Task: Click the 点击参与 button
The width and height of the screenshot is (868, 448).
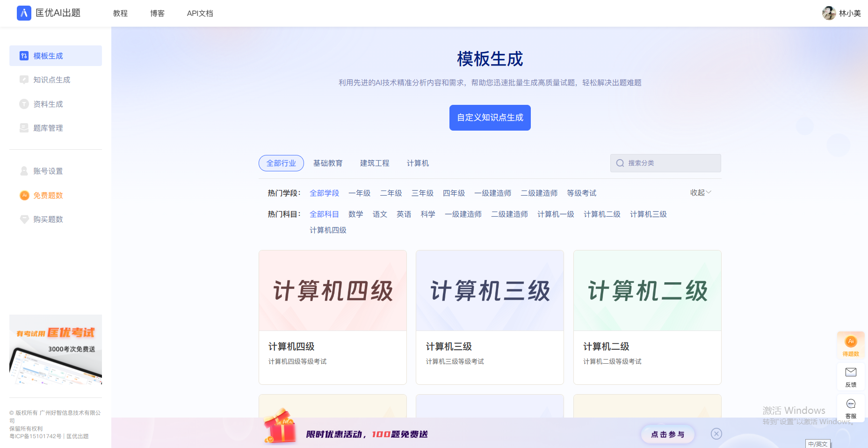Action: click(x=667, y=434)
